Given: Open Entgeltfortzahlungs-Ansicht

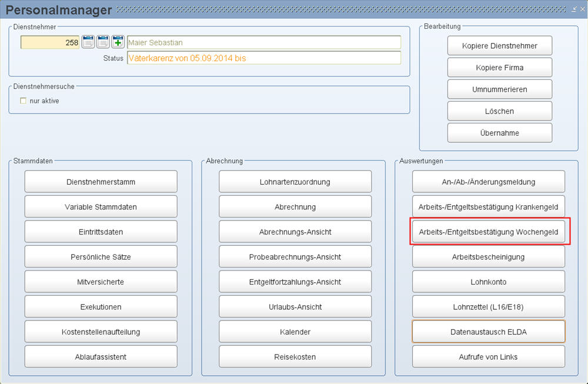Looking at the screenshot, I should coord(295,282).
